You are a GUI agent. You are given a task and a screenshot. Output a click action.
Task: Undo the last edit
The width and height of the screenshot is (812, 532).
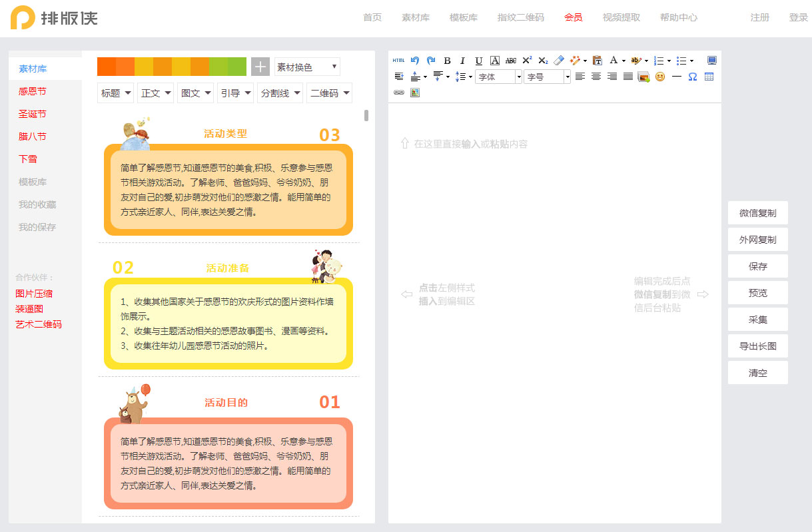point(414,60)
